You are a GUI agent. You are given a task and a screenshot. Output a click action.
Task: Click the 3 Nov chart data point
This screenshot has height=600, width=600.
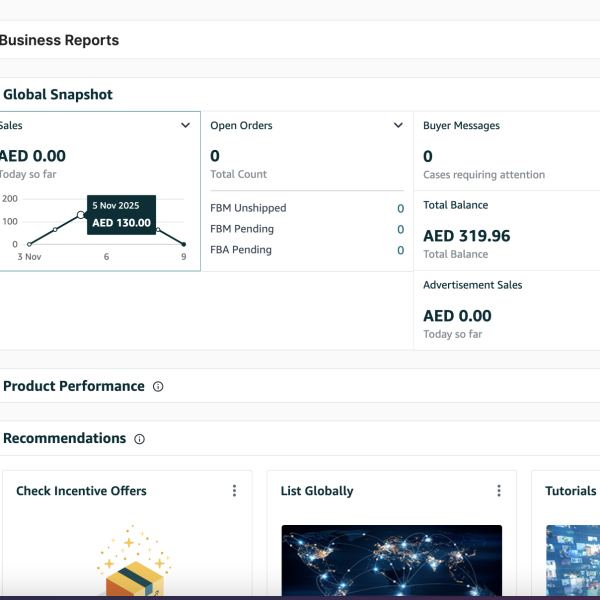(29, 244)
